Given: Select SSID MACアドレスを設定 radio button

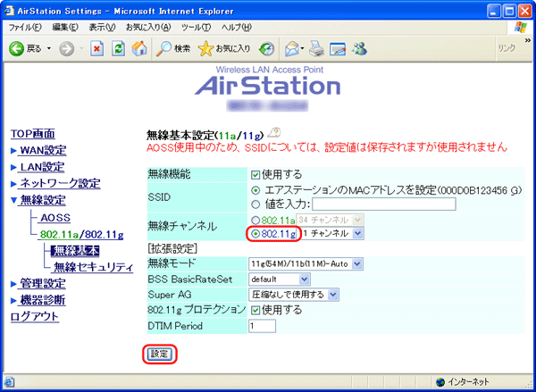Looking at the screenshot, I should (x=255, y=189).
